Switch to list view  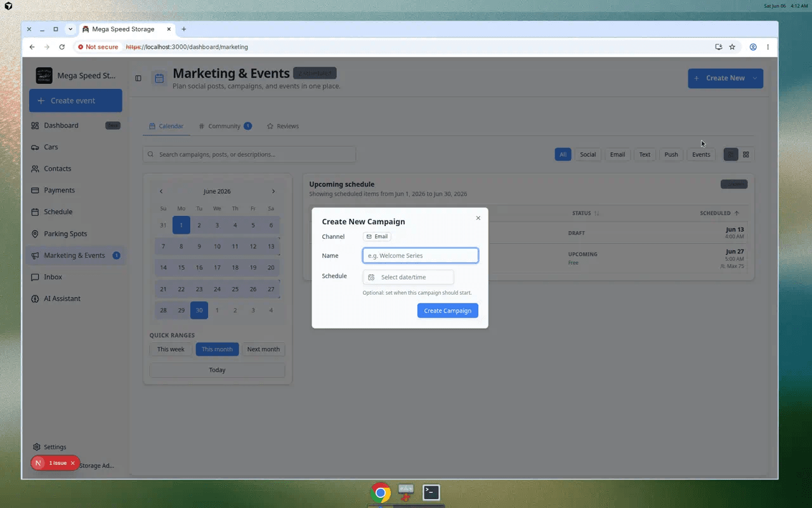point(731,154)
